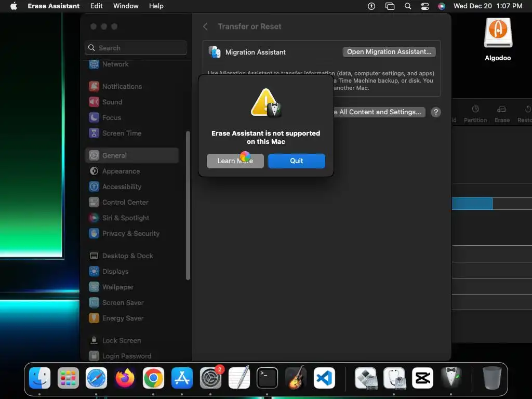
Task: Select Accessibility in the sidebar
Action: (132, 187)
